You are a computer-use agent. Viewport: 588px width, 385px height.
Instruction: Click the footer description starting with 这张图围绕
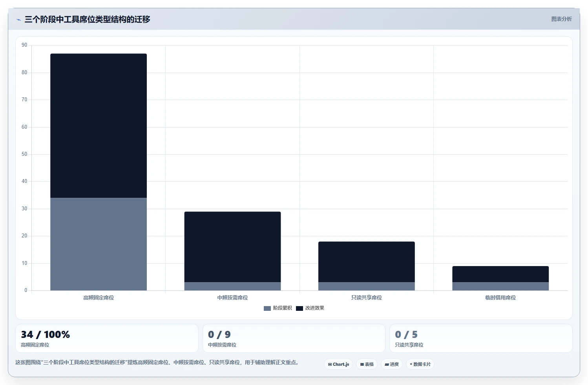point(157,362)
